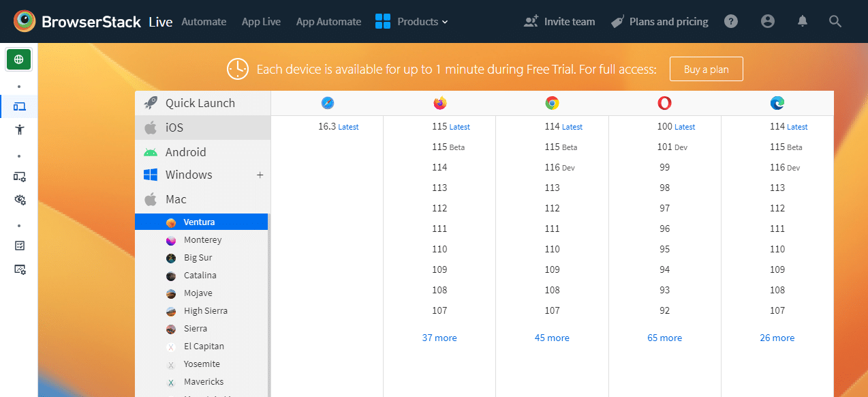The image size is (868, 397).
Task: Click the Chrome browser column icon
Action: (x=552, y=103)
